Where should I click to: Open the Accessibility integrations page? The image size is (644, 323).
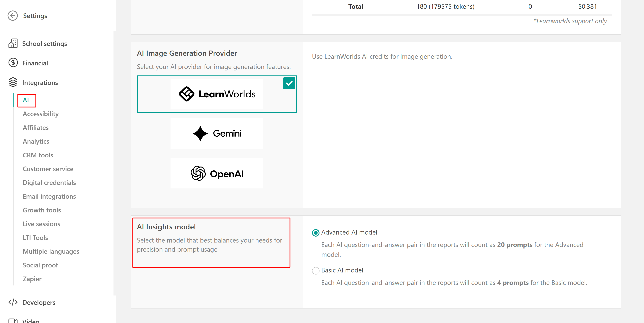tap(41, 114)
